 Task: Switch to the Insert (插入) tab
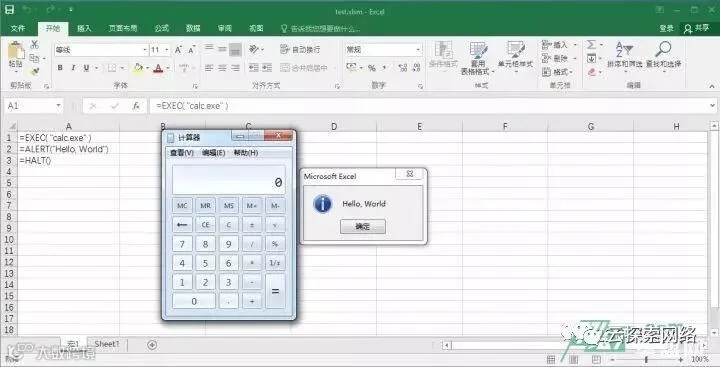(84, 28)
